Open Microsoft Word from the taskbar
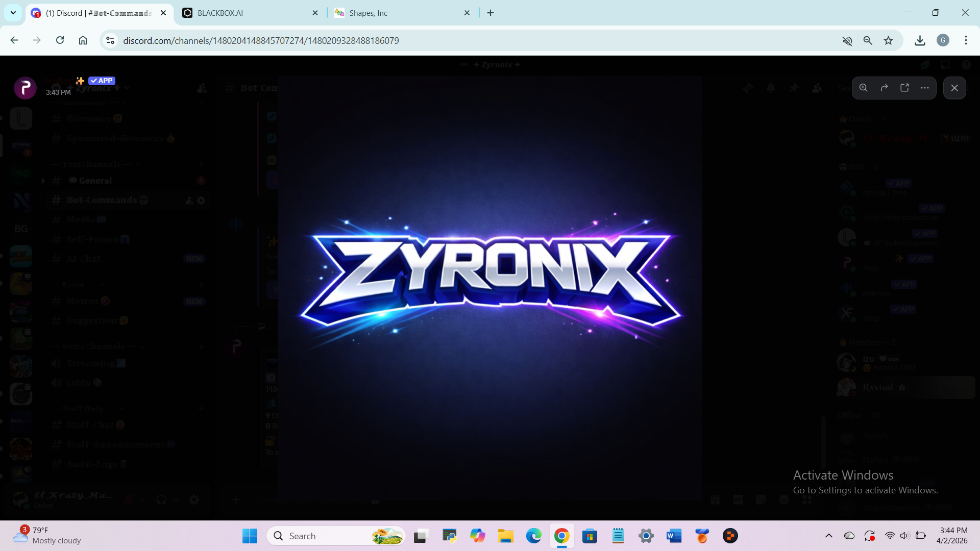The width and height of the screenshot is (980, 551). (x=674, y=536)
